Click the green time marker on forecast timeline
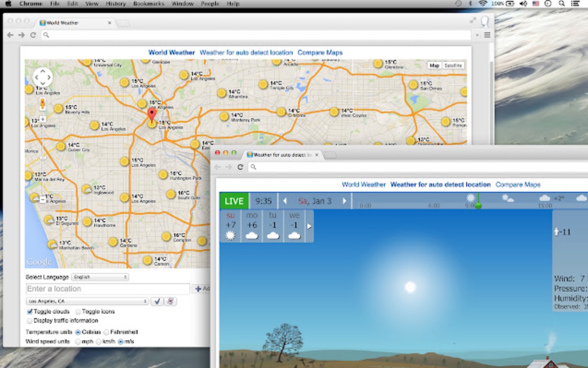Screen dimensions: 588x368 pos(478,205)
